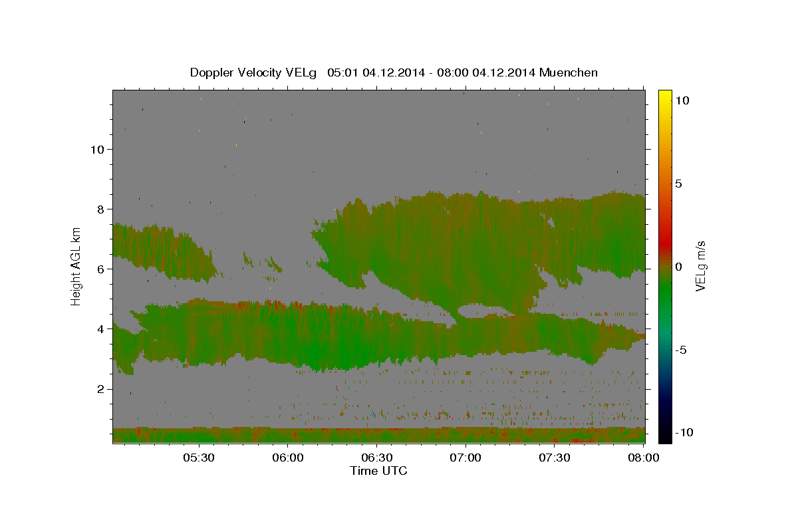Click the 'Muenchen' location text in title
This screenshot has width=798, height=532.
tap(569, 72)
